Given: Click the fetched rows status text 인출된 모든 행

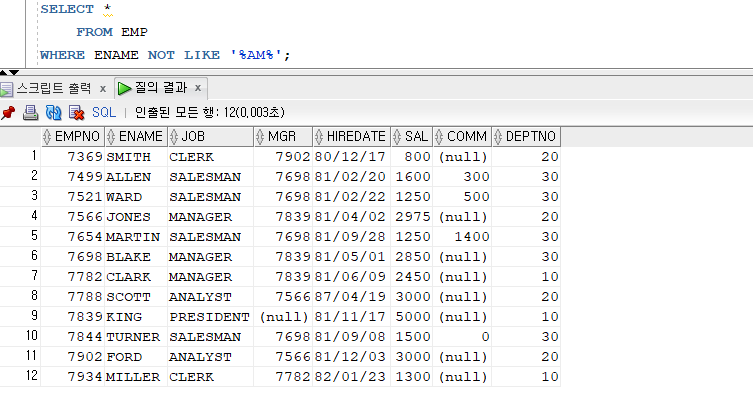Looking at the screenshot, I should click(x=209, y=112).
